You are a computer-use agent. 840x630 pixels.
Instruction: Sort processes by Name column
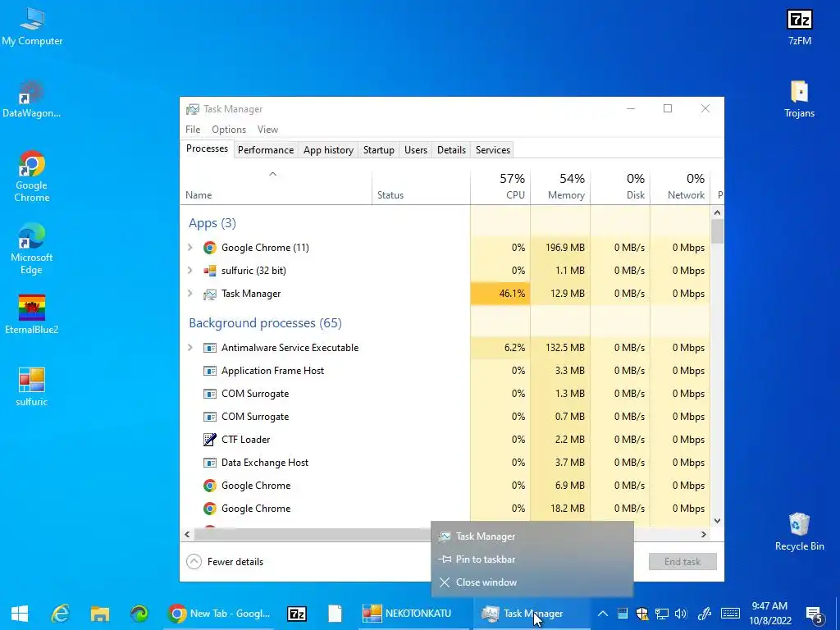pyautogui.click(x=276, y=186)
